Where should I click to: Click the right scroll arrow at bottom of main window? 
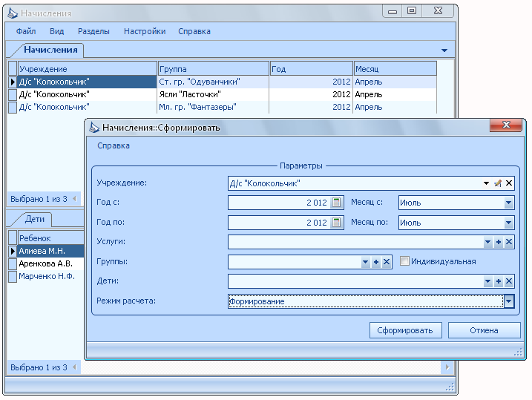click(x=447, y=367)
